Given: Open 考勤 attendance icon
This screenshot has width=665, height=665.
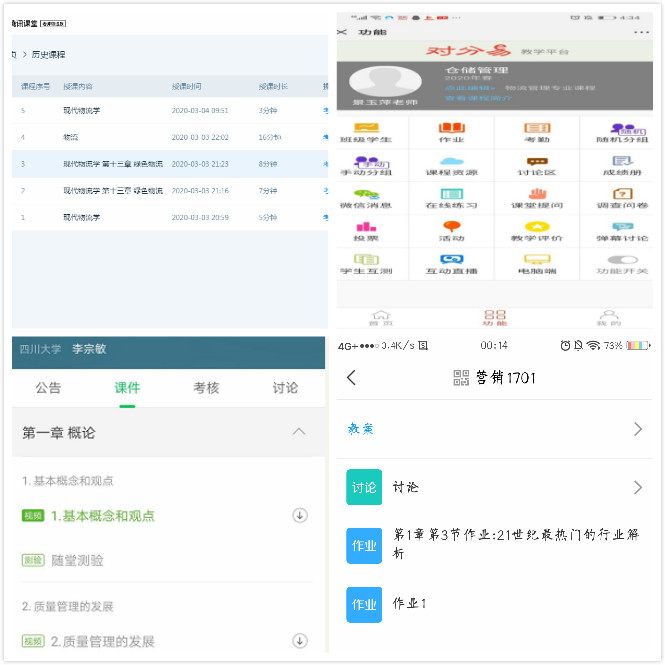Looking at the screenshot, I should pos(537,130).
